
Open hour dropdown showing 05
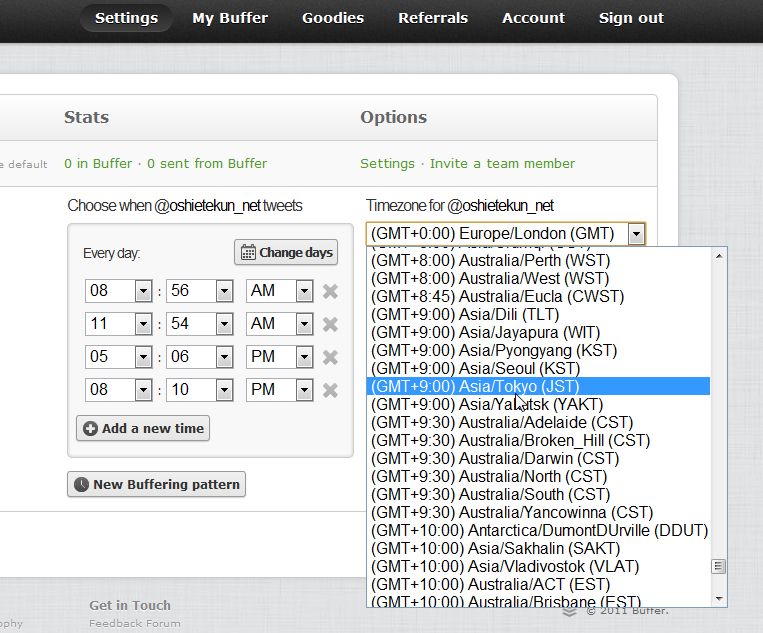119,357
